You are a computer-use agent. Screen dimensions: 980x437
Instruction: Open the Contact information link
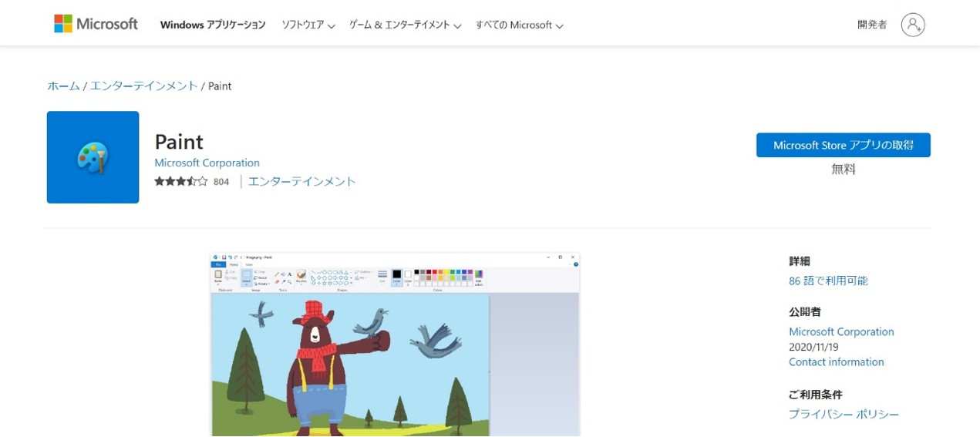(837, 361)
